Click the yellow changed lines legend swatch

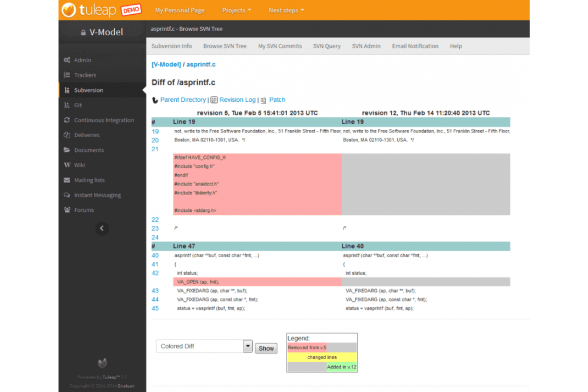[322, 357]
